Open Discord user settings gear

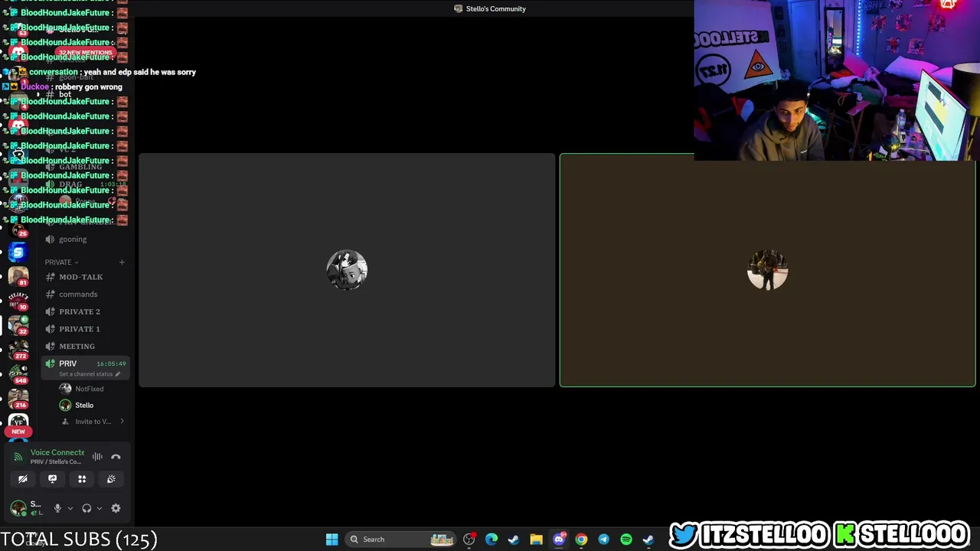pos(116,508)
